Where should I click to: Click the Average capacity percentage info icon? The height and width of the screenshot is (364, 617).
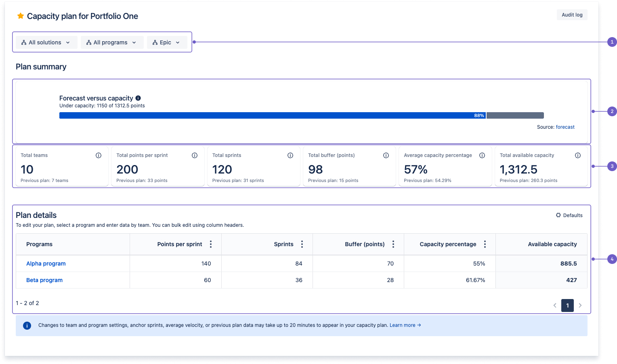click(482, 155)
